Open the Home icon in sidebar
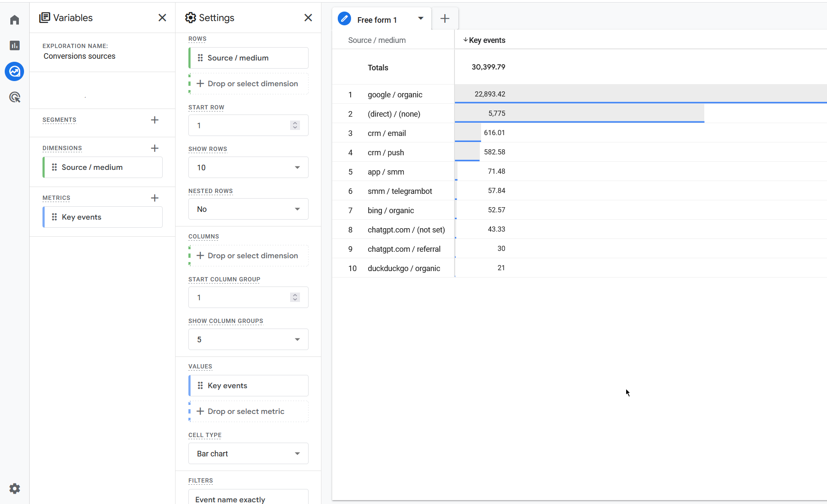 pos(15,20)
